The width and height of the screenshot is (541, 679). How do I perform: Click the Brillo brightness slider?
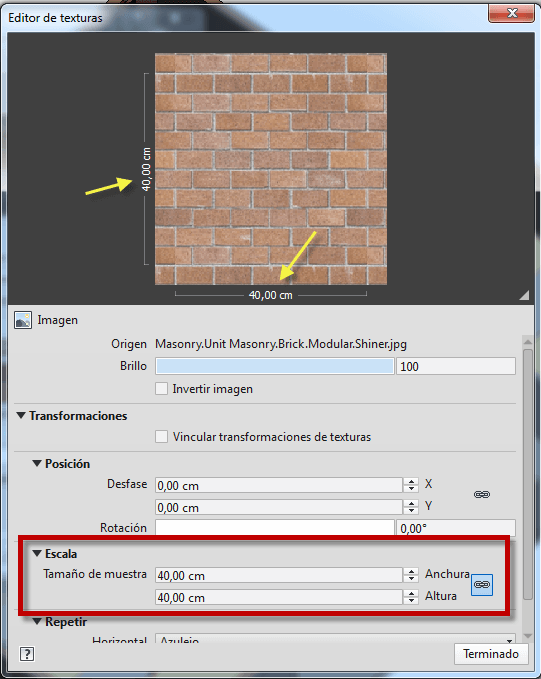coord(275,366)
